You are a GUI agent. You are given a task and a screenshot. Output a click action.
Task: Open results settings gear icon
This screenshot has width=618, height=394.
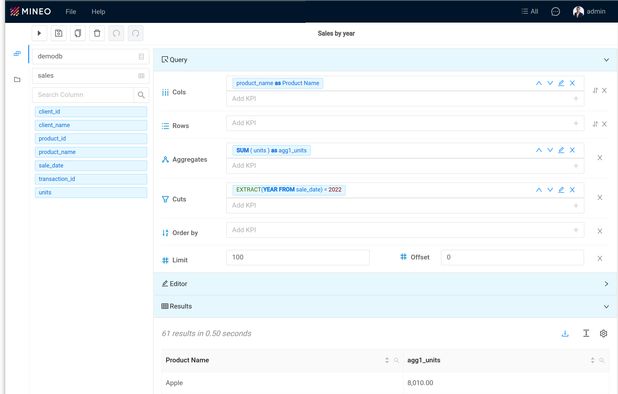[603, 334]
